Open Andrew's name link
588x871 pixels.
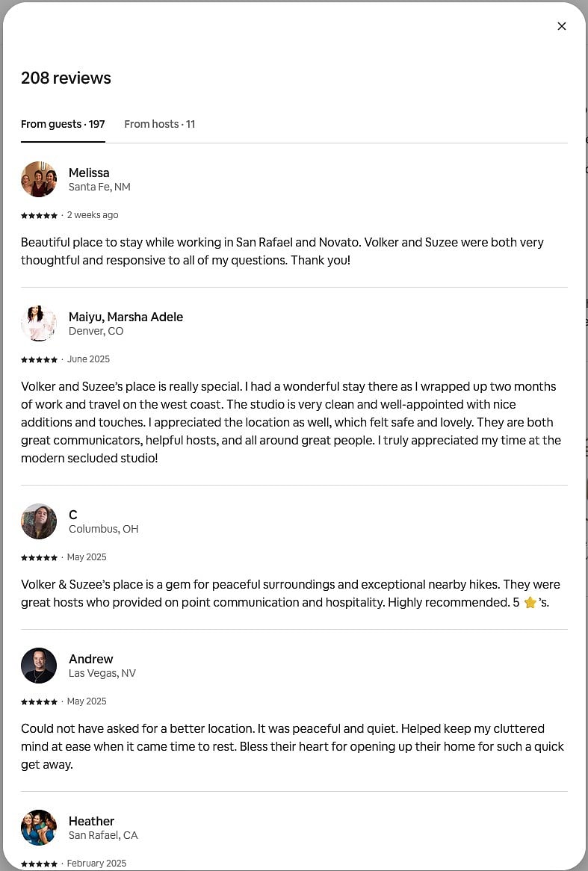click(90, 660)
